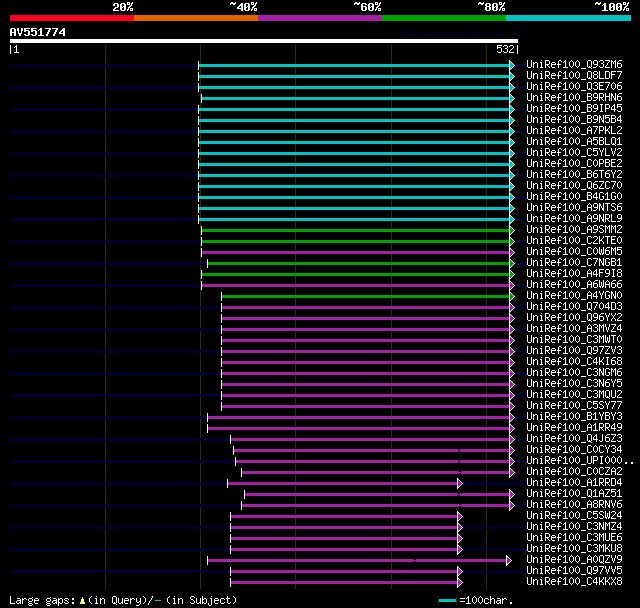
Task: Open the UniRef100_C0W6M5 entry
Action: [574, 252]
